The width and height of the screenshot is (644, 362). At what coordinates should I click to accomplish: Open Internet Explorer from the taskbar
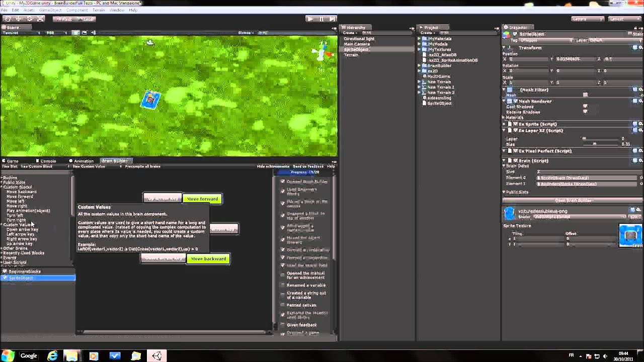(52, 356)
